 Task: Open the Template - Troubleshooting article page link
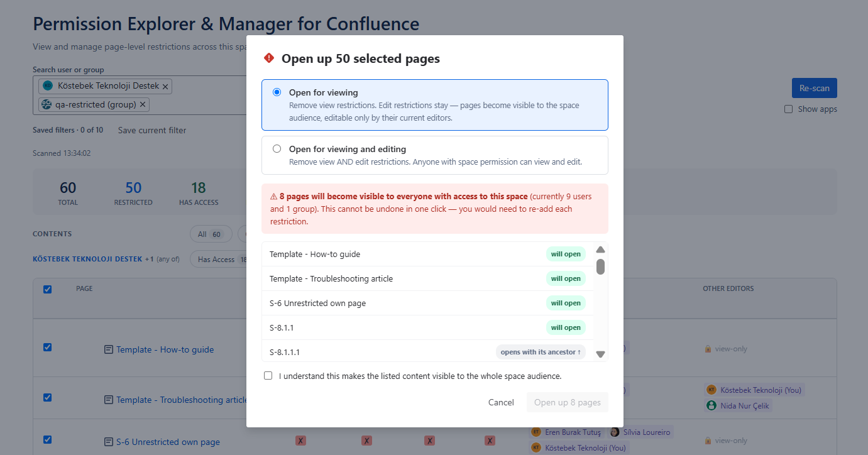(x=182, y=400)
